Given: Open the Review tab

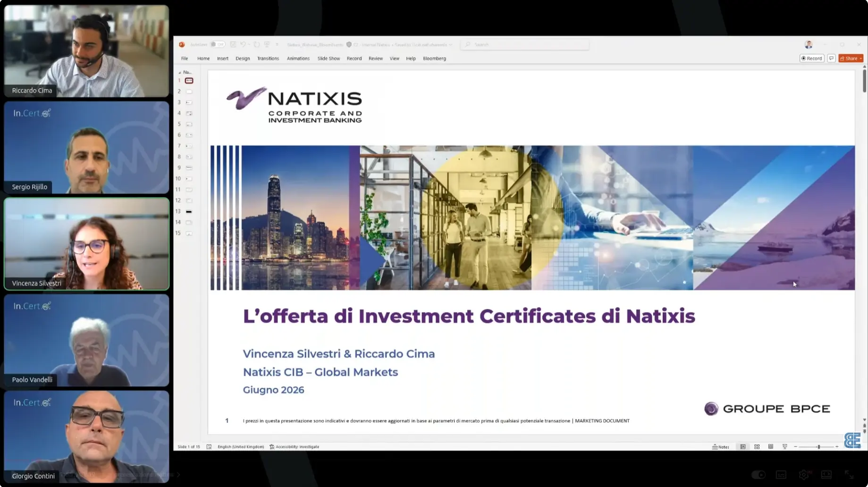Looking at the screenshot, I should 376,59.
